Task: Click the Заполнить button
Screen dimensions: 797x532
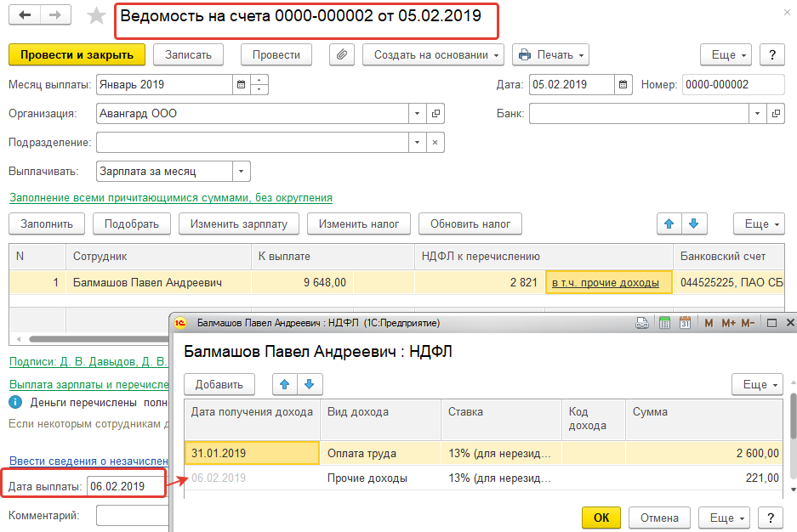Action: 47,224
